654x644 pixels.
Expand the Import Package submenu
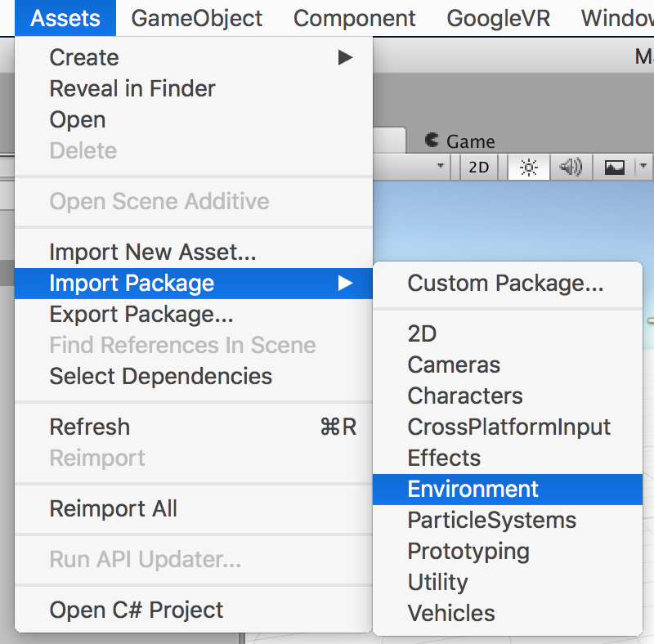click(x=194, y=284)
